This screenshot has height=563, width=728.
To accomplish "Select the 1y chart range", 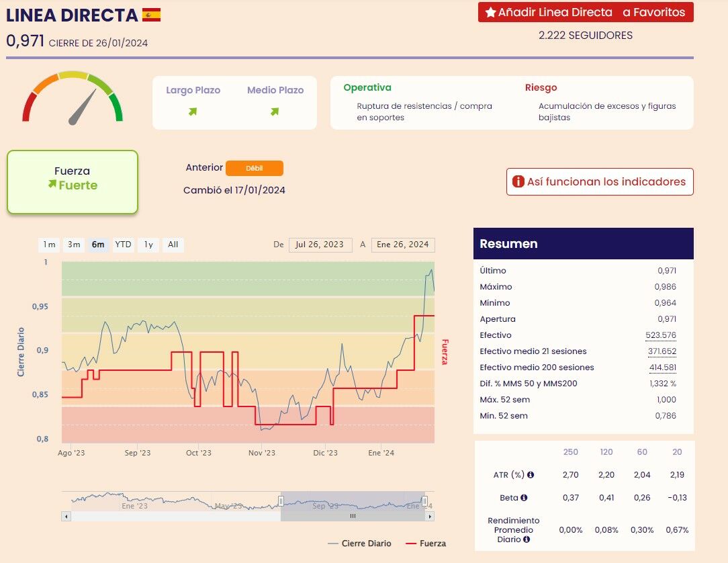I will 148,245.
